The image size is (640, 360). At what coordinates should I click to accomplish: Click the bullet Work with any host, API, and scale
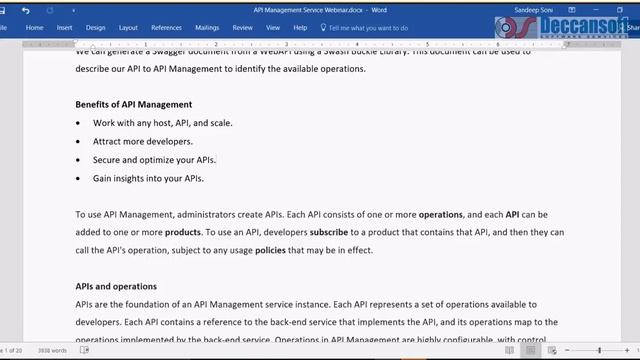pyautogui.click(x=162, y=123)
